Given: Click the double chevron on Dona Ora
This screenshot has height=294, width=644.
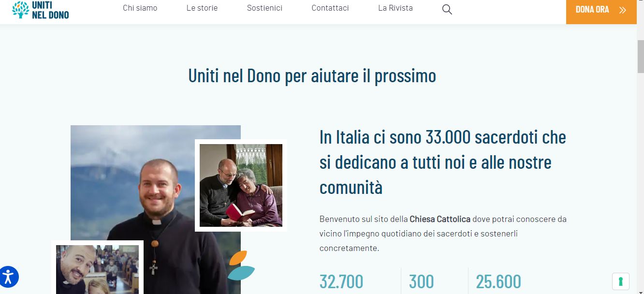Looking at the screenshot, I should [x=623, y=10].
